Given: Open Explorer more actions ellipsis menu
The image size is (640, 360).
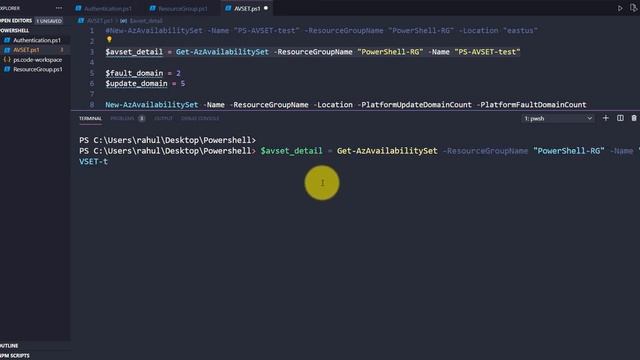Looking at the screenshot, I should (x=59, y=8).
